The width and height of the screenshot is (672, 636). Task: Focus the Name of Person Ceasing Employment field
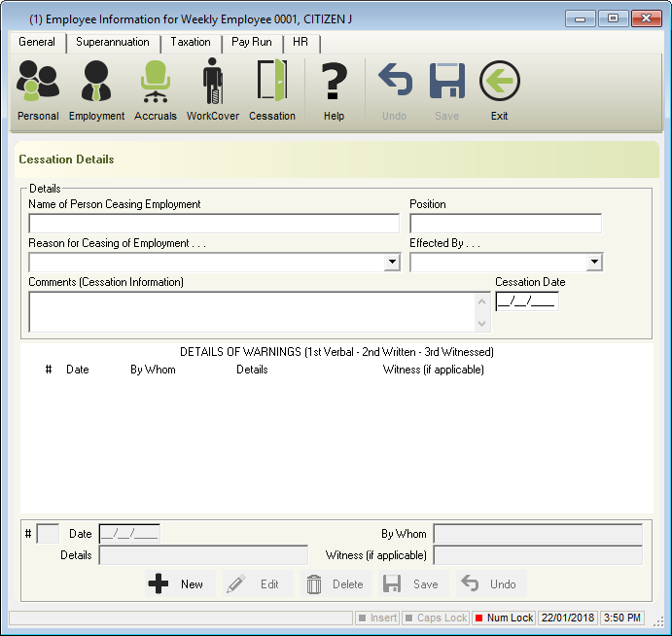[214, 224]
